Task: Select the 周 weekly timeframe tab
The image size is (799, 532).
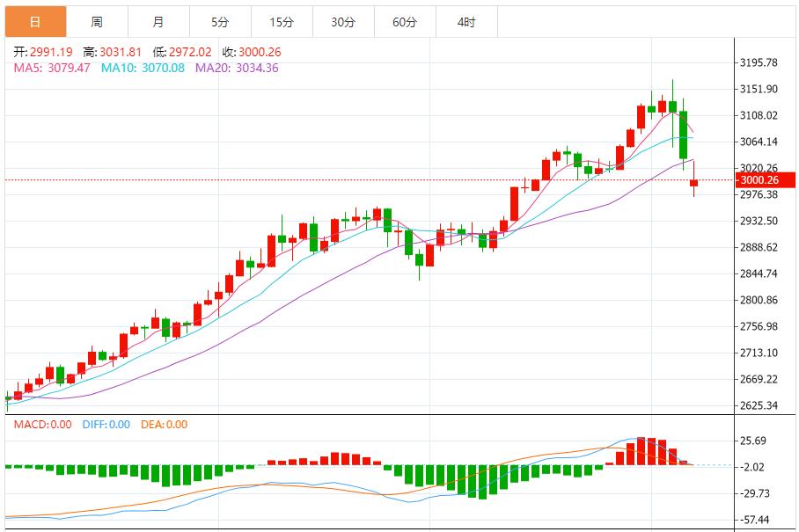Action: [x=96, y=22]
